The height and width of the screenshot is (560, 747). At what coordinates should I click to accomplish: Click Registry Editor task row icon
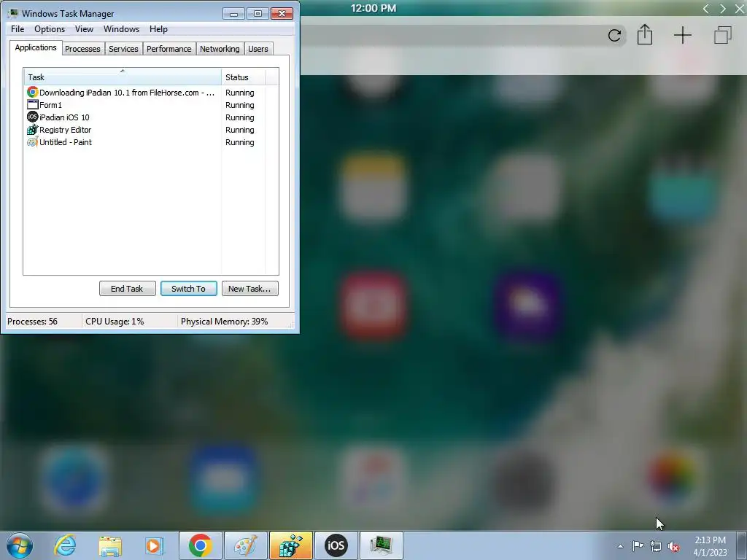pos(32,129)
